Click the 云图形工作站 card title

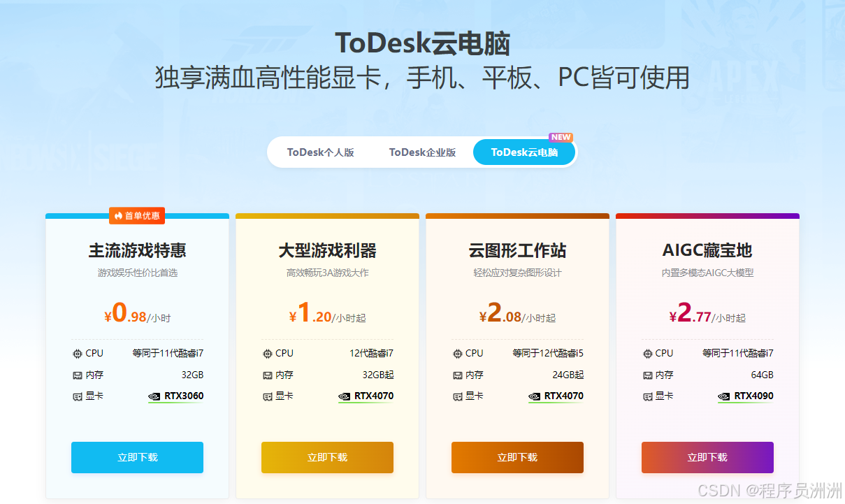click(517, 250)
